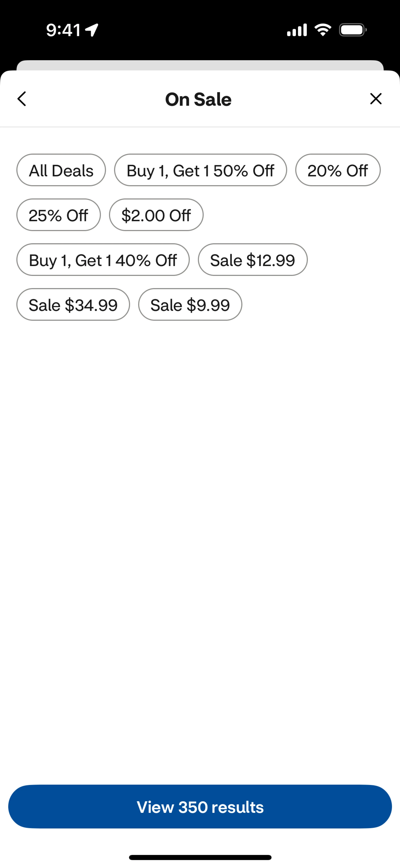Tap the location arrow status icon
Viewport: 400px width, 868px height.
92,30
